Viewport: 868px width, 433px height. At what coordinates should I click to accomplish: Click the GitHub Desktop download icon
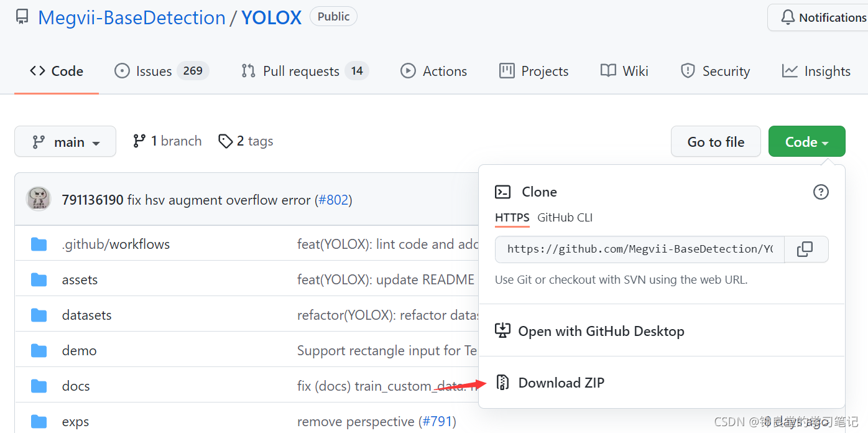502,330
